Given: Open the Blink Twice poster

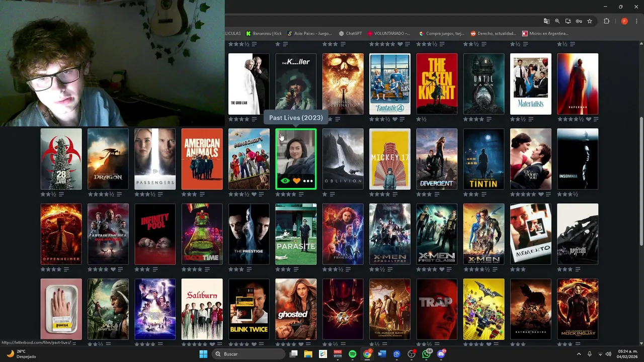Looking at the screenshot, I should coord(249,309).
